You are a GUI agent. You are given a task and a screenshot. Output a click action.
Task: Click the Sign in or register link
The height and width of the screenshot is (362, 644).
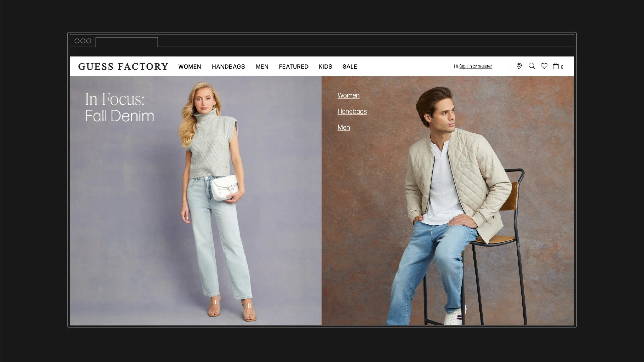[x=475, y=66]
